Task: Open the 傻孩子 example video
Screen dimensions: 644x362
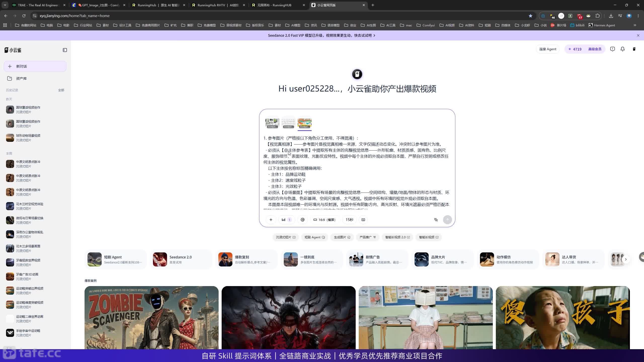Action: (x=563, y=318)
